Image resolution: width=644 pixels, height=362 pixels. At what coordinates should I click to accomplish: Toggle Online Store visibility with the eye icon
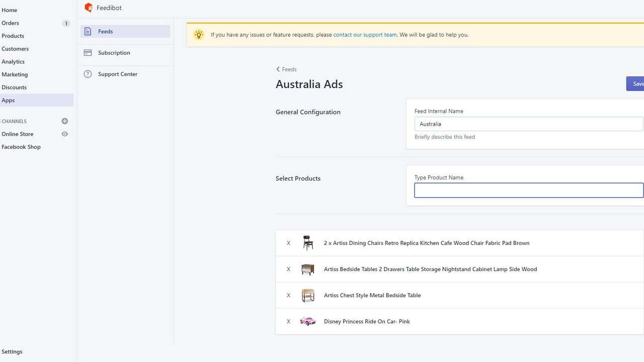[x=64, y=134]
